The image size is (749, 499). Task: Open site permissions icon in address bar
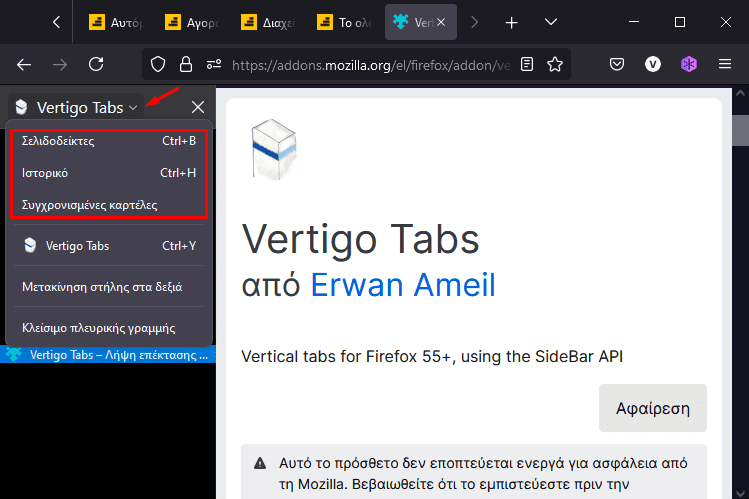pyautogui.click(x=214, y=64)
